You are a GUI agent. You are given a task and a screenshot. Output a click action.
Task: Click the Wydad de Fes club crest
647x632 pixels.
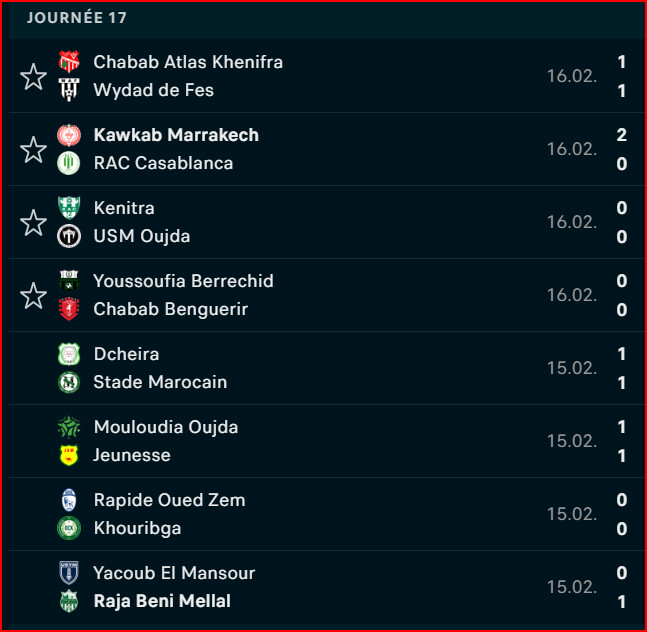(x=69, y=90)
